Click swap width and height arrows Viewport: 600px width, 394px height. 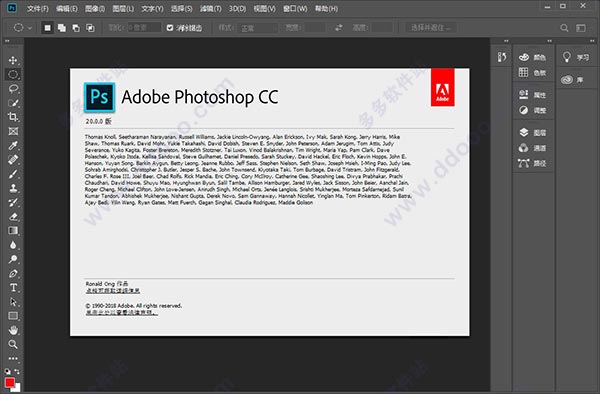[x=339, y=28]
